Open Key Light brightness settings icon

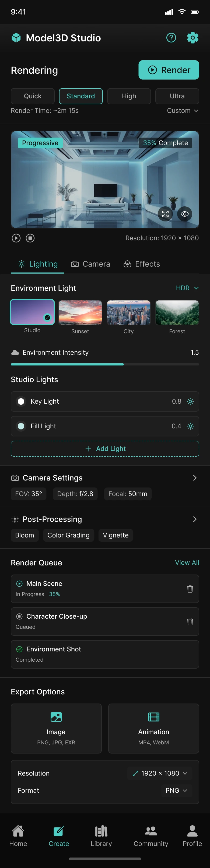pos(190,401)
